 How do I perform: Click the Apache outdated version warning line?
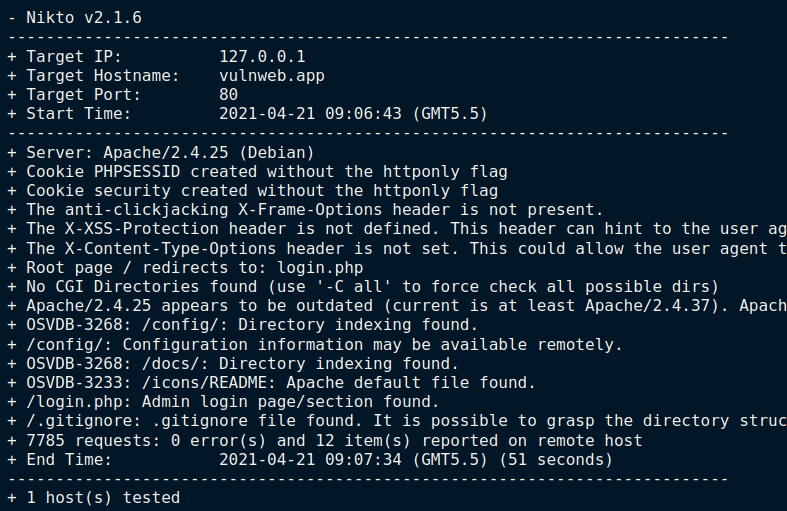click(398, 306)
